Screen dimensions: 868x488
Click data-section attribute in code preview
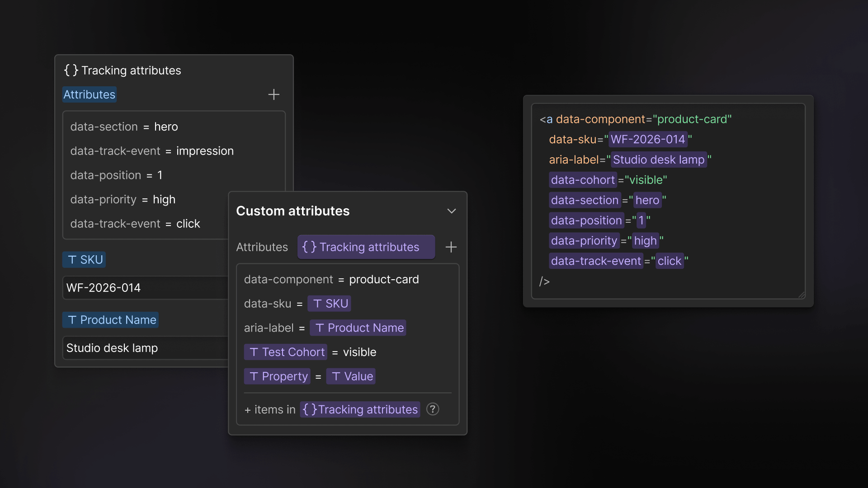click(585, 200)
